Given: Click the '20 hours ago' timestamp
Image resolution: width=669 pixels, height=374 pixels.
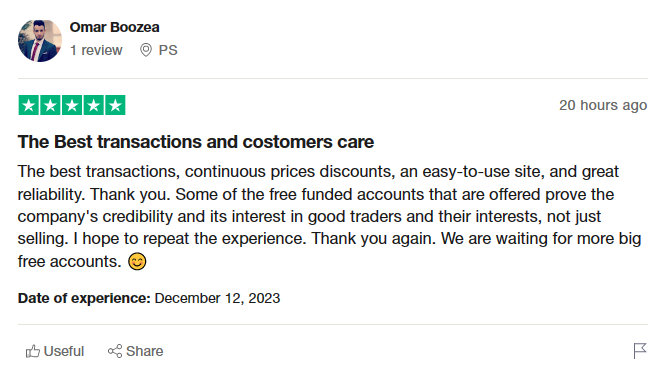Looking at the screenshot, I should click(x=603, y=105).
